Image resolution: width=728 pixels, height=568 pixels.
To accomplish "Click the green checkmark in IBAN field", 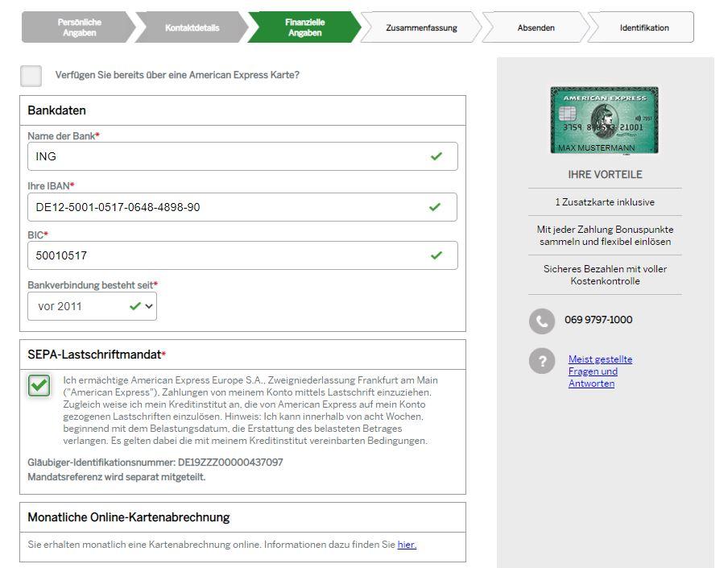I will (x=435, y=207).
